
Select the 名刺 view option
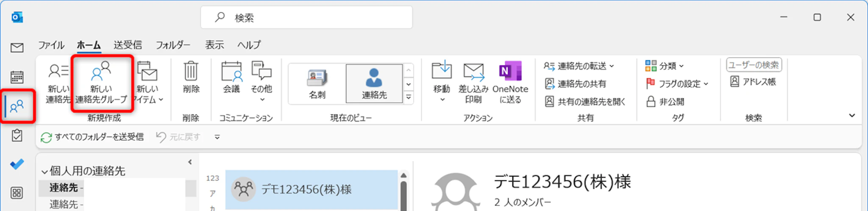tap(317, 84)
